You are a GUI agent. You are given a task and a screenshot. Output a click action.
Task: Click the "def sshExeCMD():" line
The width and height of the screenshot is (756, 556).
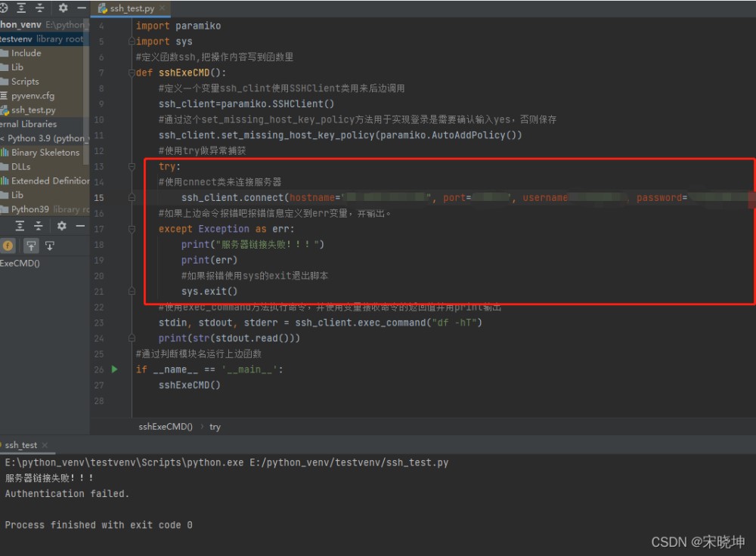[x=181, y=73]
